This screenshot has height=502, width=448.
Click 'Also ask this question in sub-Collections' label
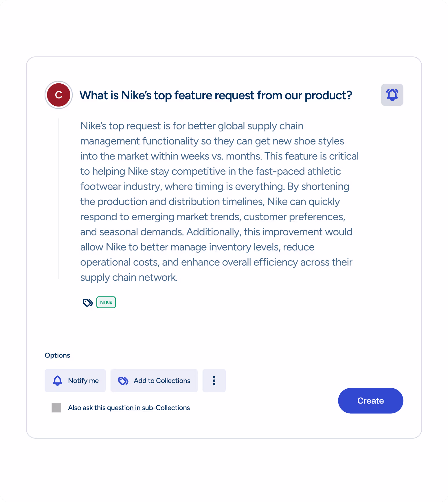(x=129, y=408)
